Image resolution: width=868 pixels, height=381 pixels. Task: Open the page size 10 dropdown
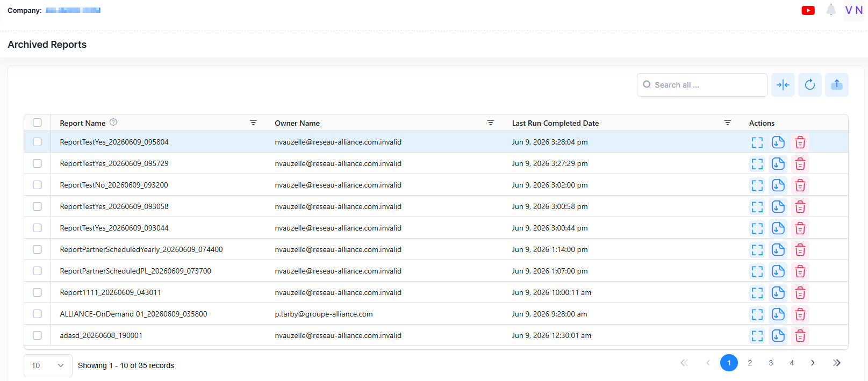pyautogui.click(x=48, y=365)
